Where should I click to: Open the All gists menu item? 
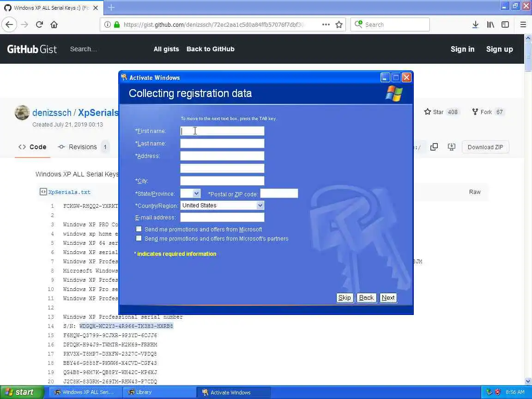point(166,49)
